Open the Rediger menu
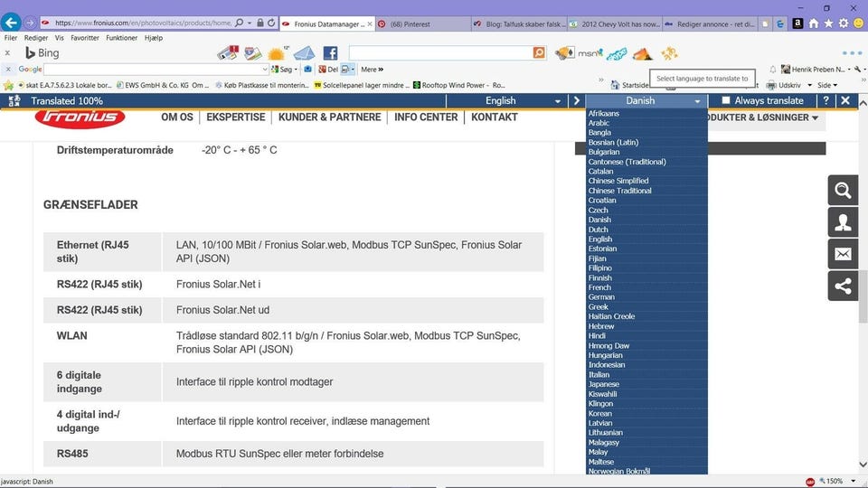This screenshot has width=868, height=488. [x=36, y=38]
